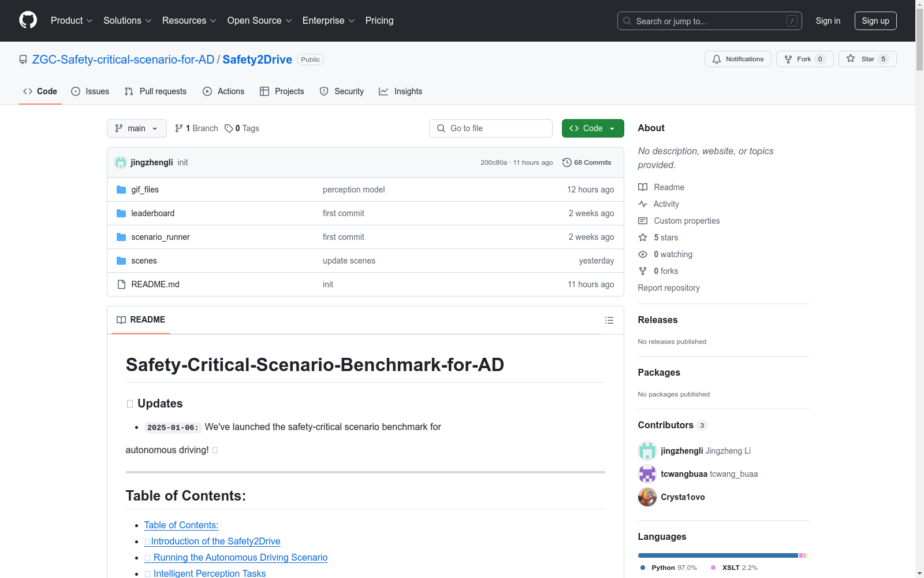Open the Pricing page

point(379,21)
